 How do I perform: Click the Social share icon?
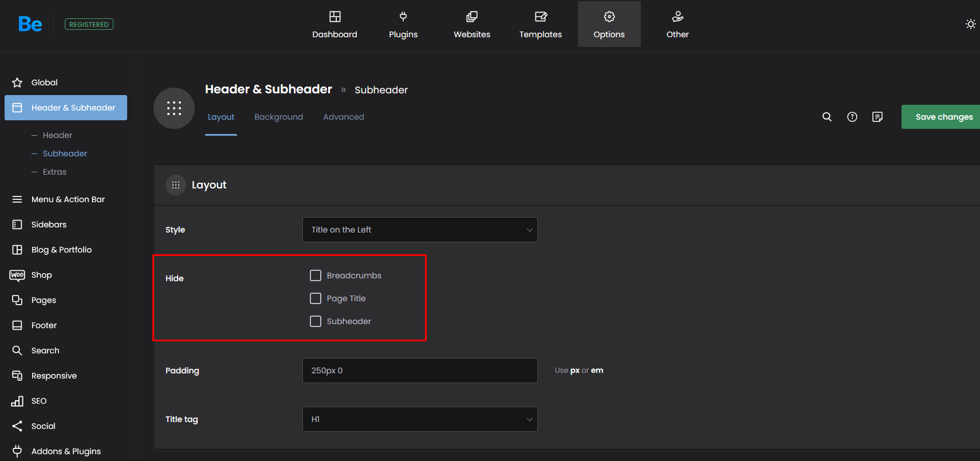pyautogui.click(x=17, y=426)
